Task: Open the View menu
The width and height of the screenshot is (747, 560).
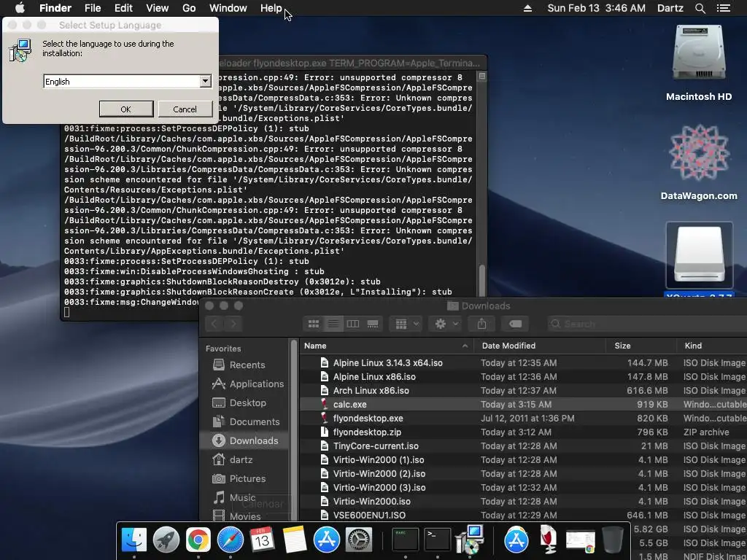Action: pos(158,8)
